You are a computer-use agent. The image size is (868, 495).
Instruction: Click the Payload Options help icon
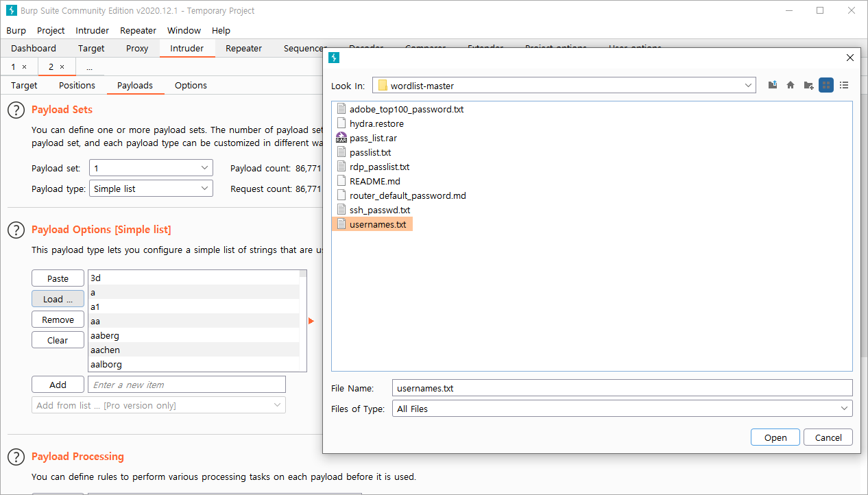point(16,230)
